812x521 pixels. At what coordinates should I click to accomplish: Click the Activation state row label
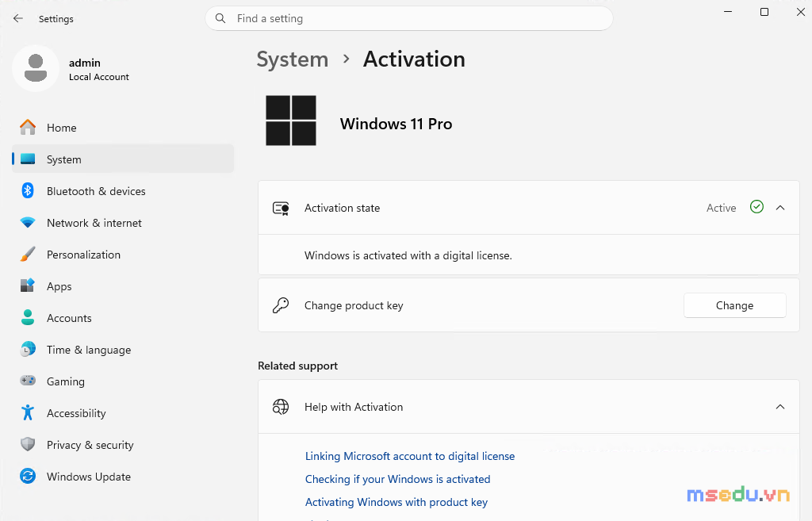coord(342,208)
